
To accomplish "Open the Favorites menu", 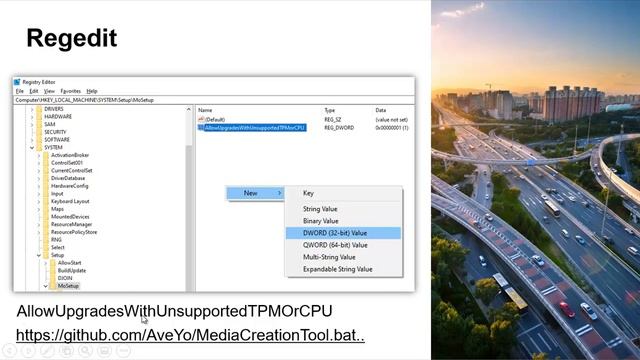I will coord(71,91).
